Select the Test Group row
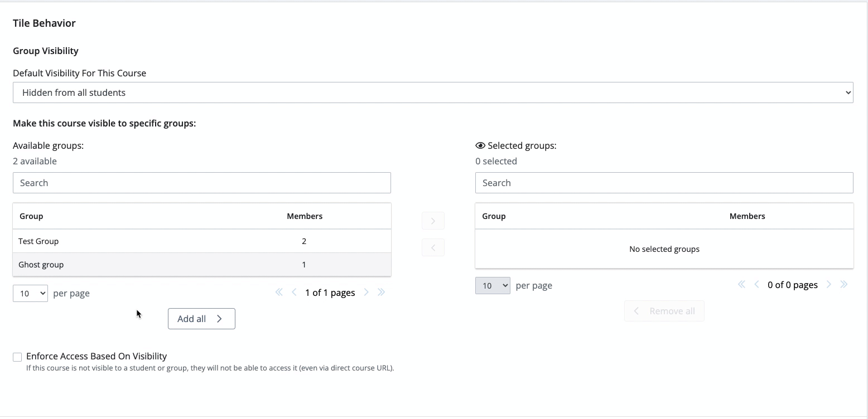 coord(201,241)
